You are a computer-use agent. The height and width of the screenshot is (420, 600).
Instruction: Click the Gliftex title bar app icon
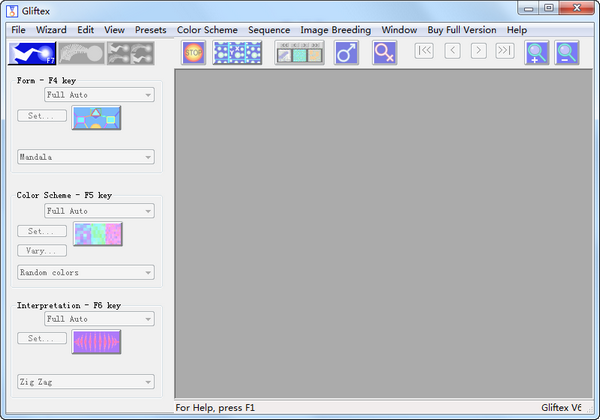[x=12, y=11]
